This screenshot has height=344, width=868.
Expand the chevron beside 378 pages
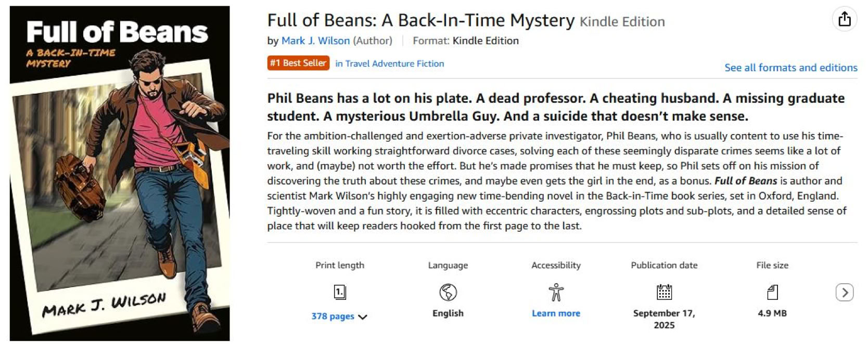pyautogui.click(x=363, y=316)
